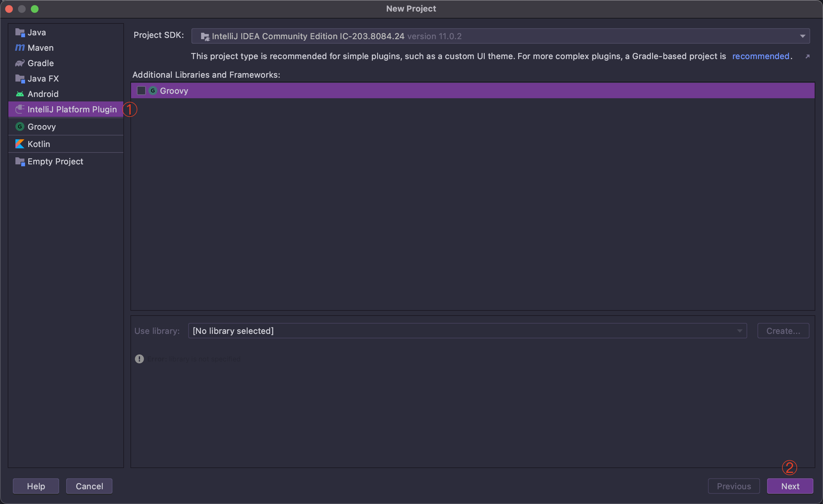The height and width of the screenshot is (504, 823).
Task: Click the blue Maven m icon
Action: click(20, 48)
